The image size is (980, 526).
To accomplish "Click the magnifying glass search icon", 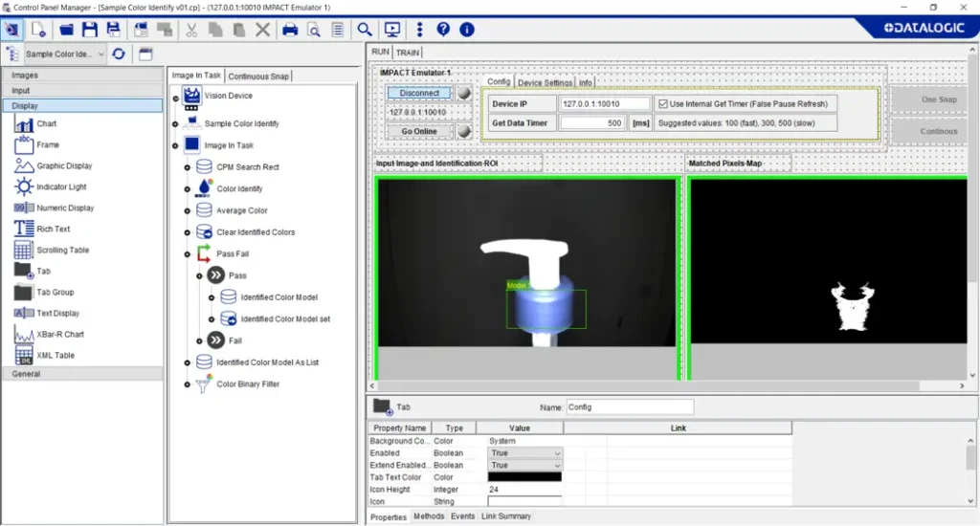I will (365, 30).
